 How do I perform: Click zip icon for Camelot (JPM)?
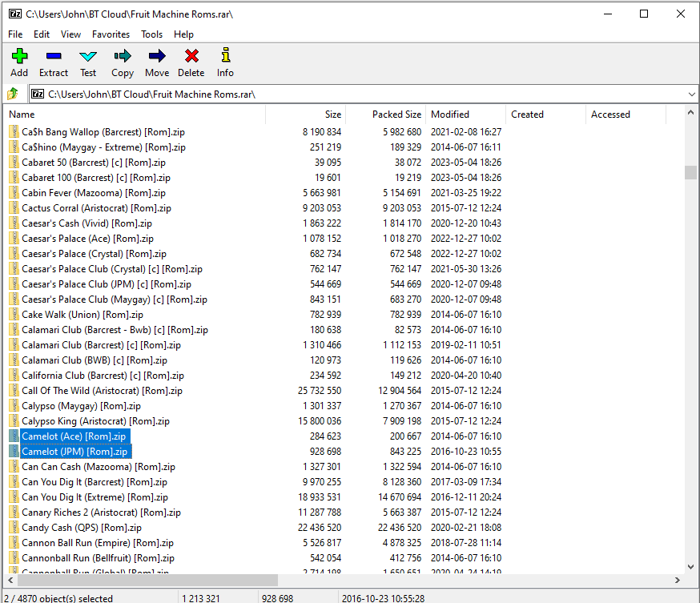click(14, 451)
